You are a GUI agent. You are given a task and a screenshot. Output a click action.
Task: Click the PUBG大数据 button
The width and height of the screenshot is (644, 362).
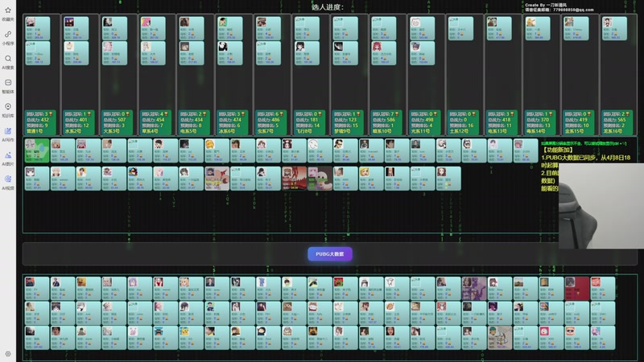pyautogui.click(x=330, y=254)
